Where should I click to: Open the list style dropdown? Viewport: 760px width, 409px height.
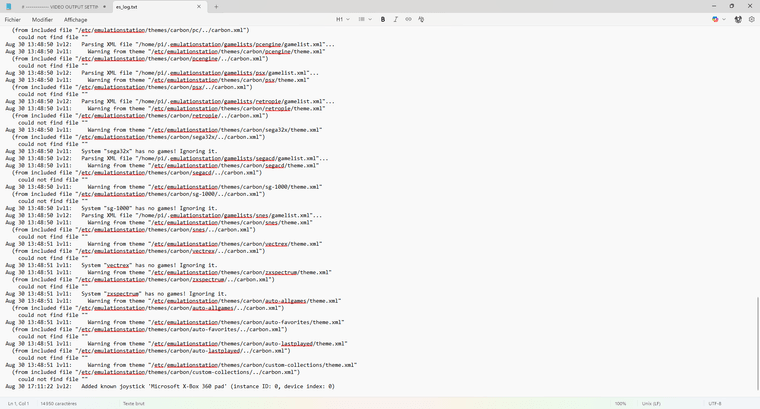[x=365, y=19]
